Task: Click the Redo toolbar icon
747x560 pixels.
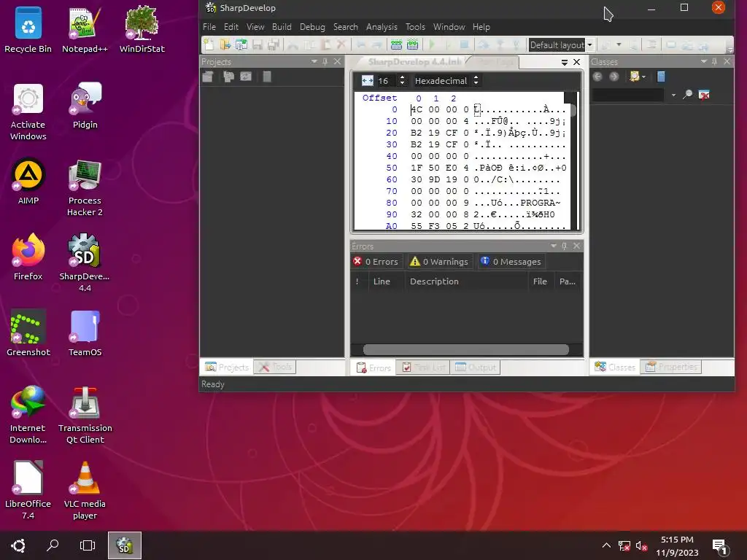Action: pos(377,44)
